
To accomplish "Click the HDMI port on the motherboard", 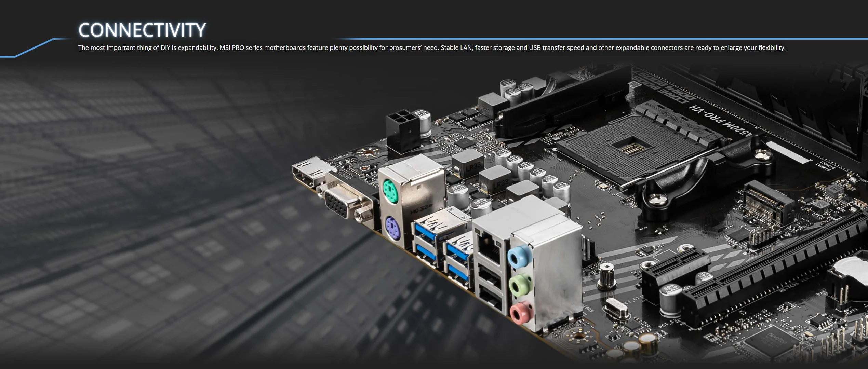I will tap(308, 173).
